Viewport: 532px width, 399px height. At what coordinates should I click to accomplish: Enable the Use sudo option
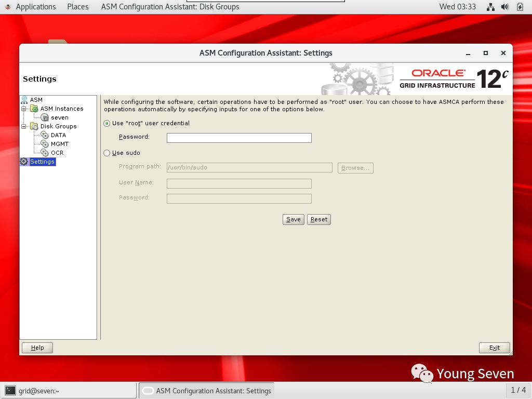[107, 153]
